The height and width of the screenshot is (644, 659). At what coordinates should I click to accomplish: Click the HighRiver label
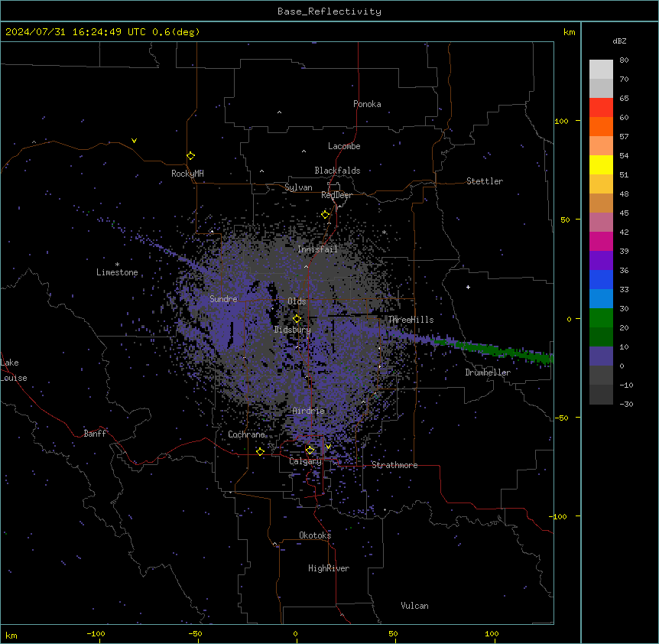click(x=329, y=568)
